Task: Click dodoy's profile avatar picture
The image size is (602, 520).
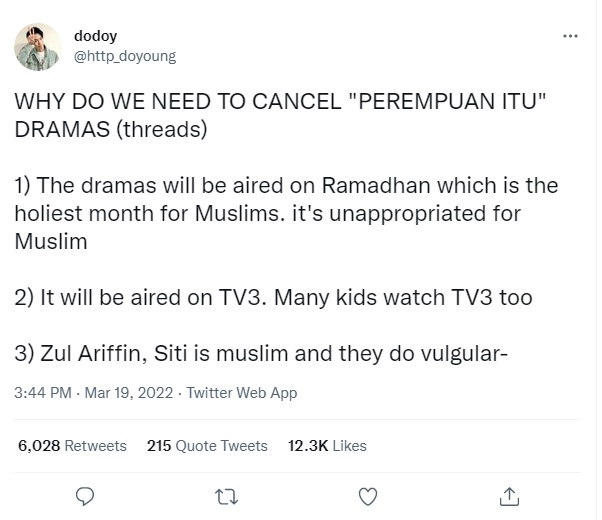Action: [x=36, y=45]
